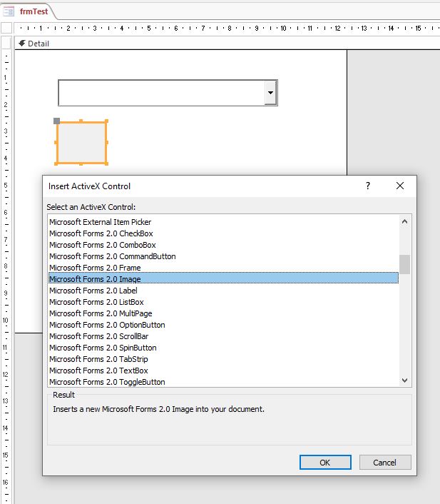Select Microsoft Forms 2.0 ListBox entry
The image size is (440, 504).
[223, 302]
